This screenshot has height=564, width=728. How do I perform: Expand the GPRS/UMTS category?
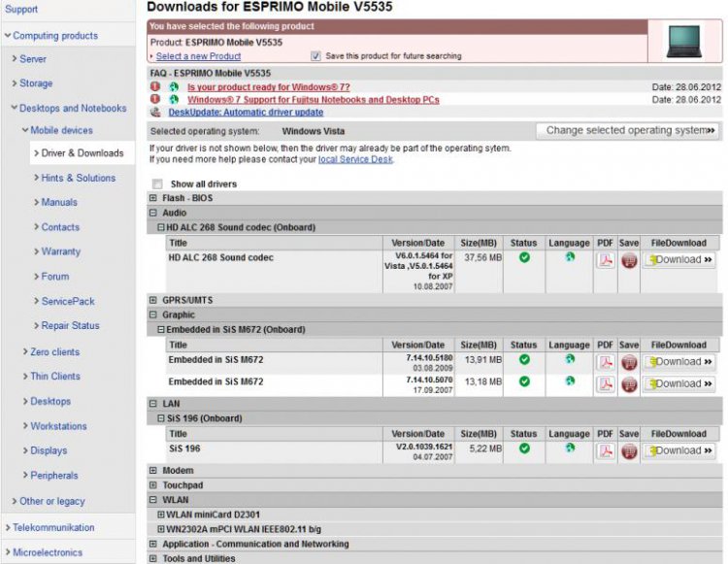(x=153, y=300)
